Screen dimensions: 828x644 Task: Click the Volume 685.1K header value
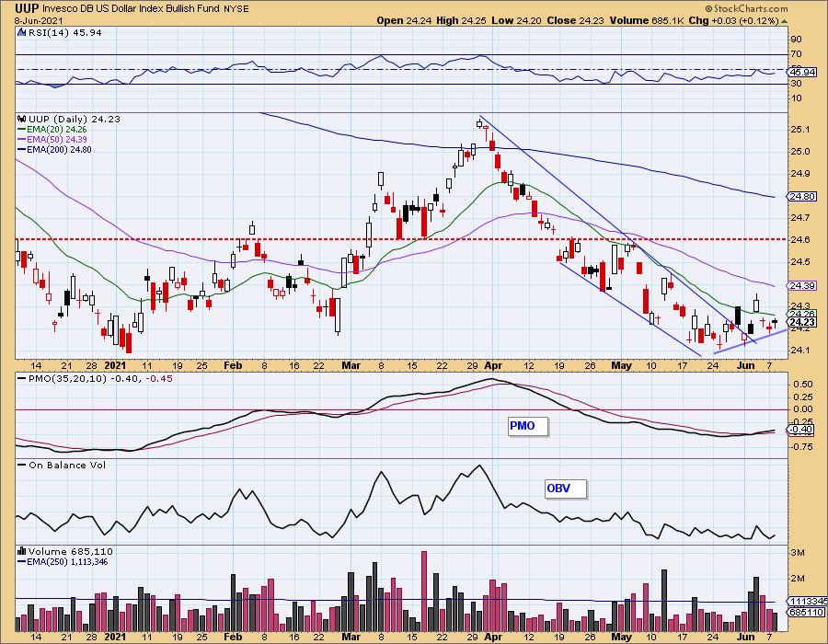(x=647, y=20)
